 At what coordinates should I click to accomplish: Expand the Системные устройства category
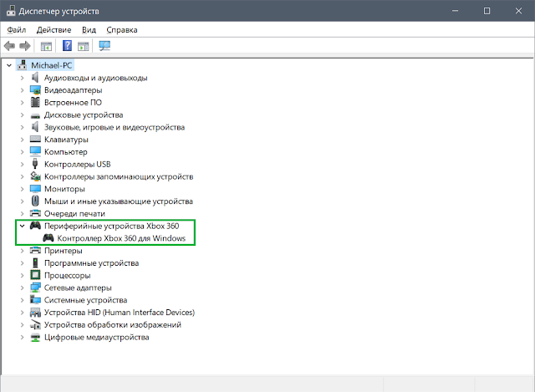[23, 300]
